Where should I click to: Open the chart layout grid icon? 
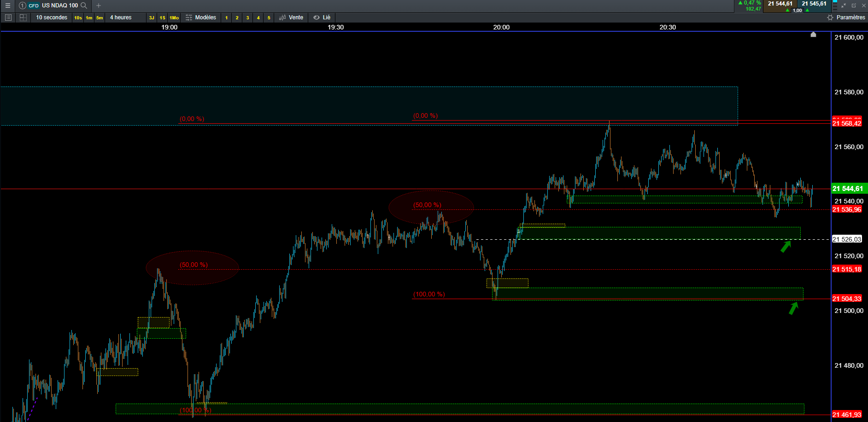coord(23,17)
